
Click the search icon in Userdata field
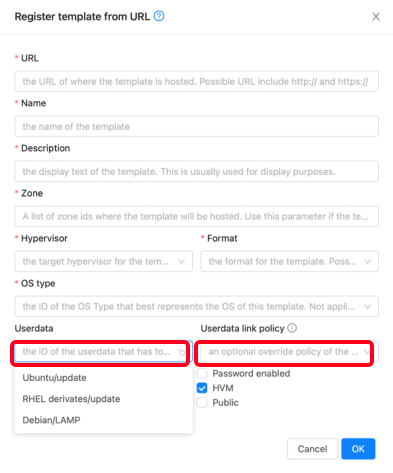181,352
